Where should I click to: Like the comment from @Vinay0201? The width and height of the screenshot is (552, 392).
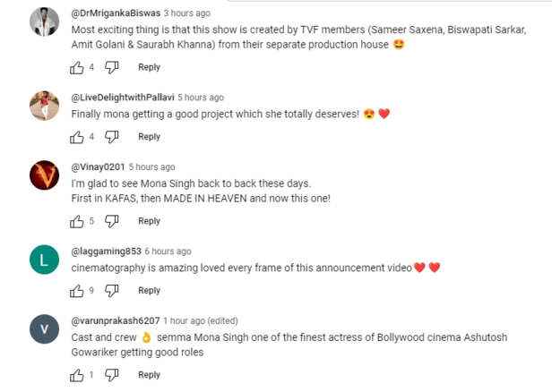(77, 221)
